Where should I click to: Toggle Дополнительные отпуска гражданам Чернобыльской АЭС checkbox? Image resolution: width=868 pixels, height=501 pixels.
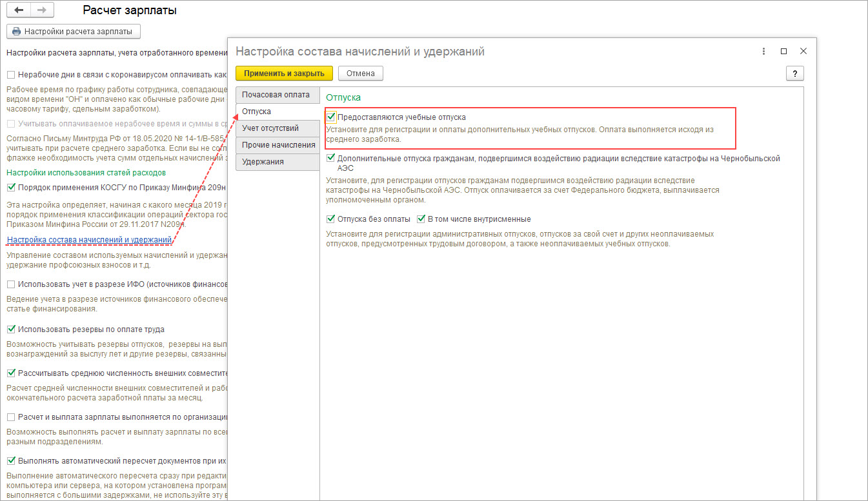point(332,158)
